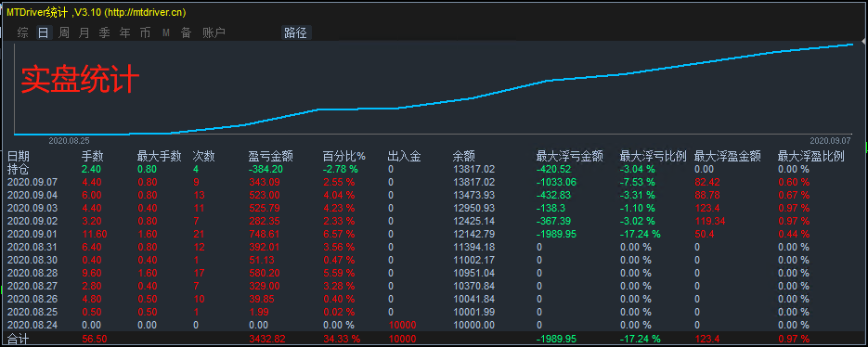Screen dimensions: 868x347
Task: Select the 2020.08.28 date row
Action: click(434, 273)
